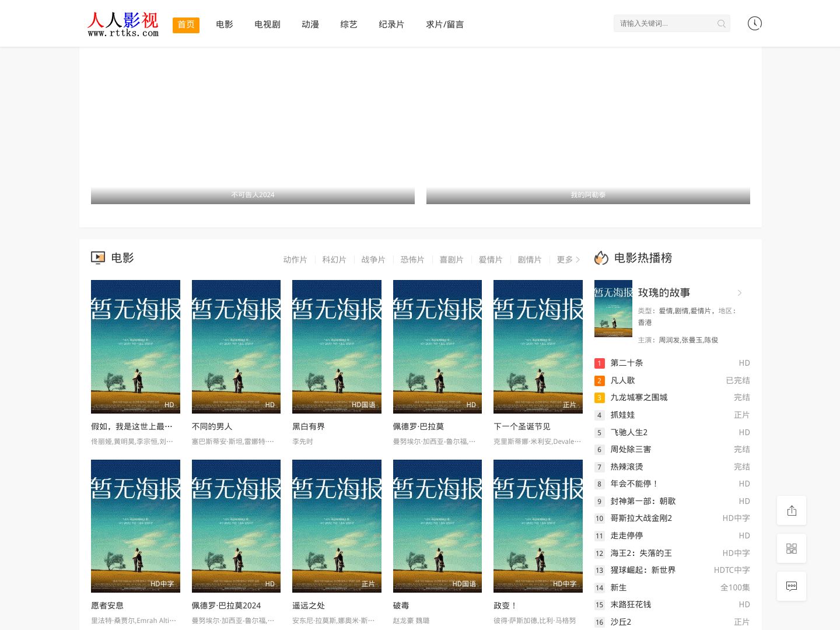Image resolution: width=840 pixels, height=630 pixels.
Task: Open the 周处除三害 ranking entry
Action: click(x=631, y=449)
